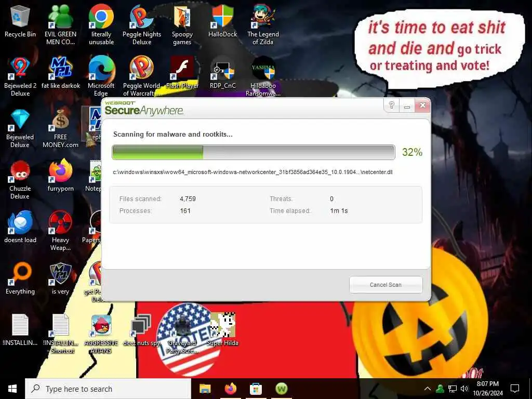Screen dimensions: 532x399
Task: Click the green people tray icon
Action: [x=440, y=389]
